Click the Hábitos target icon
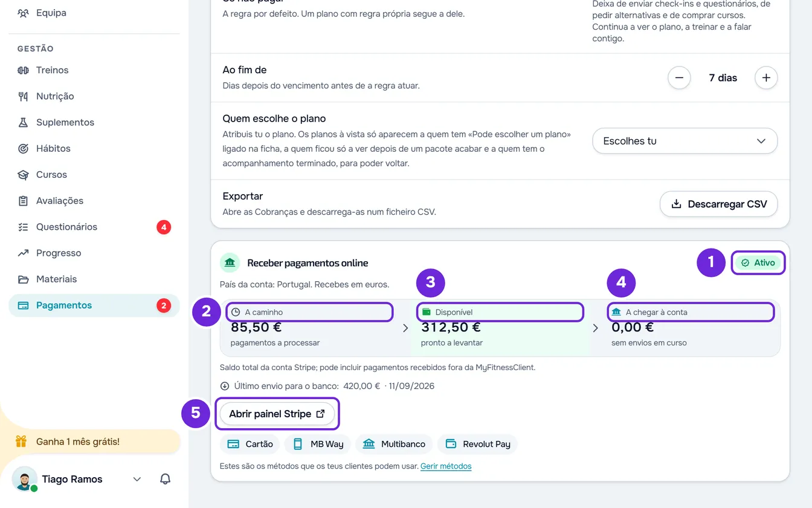The width and height of the screenshot is (812, 508). (x=23, y=148)
